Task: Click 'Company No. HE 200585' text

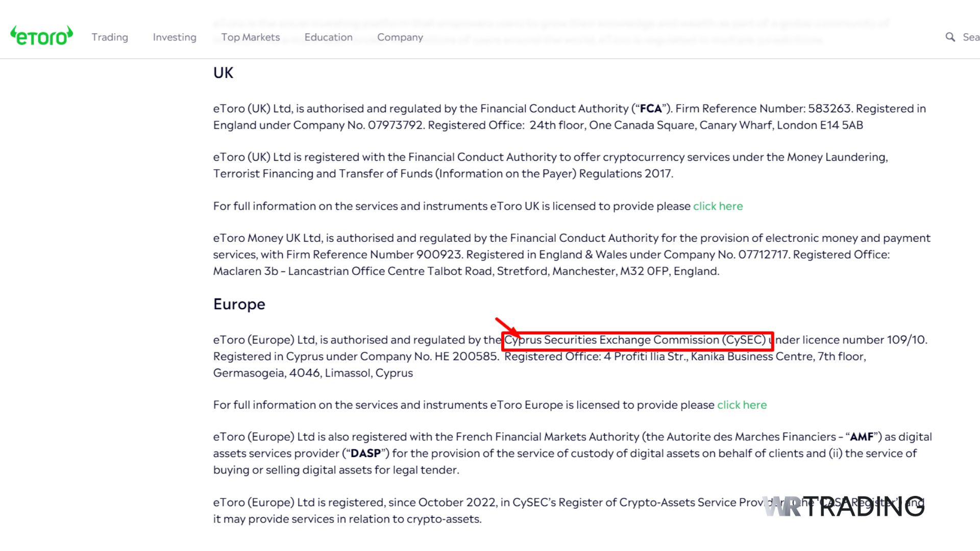Action: tap(429, 356)
